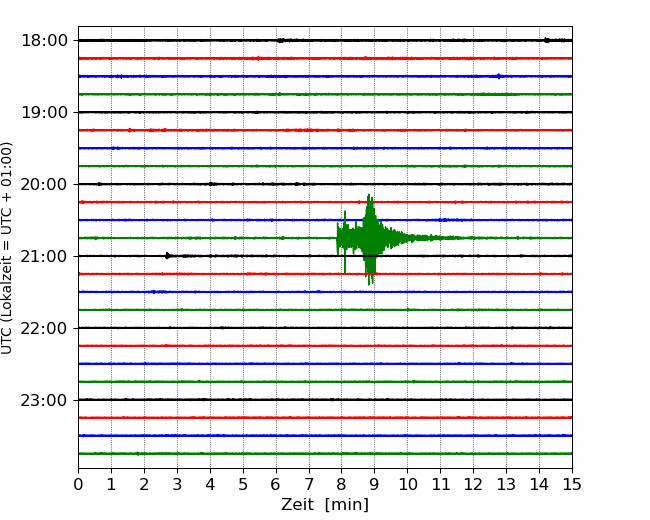
Task: Click the x-axis tick label 11
Action: 441,484
